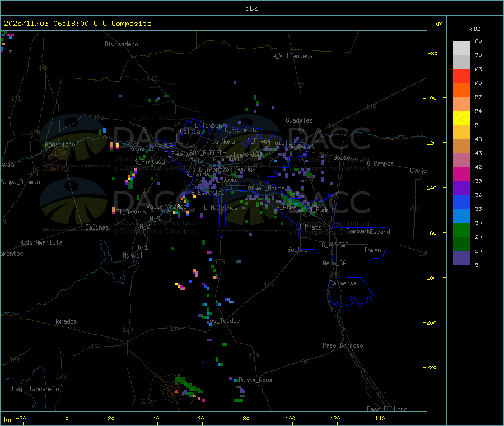Click the CompantEscard map label
Screen dimensions: 504x426
[x=368, y=231]
